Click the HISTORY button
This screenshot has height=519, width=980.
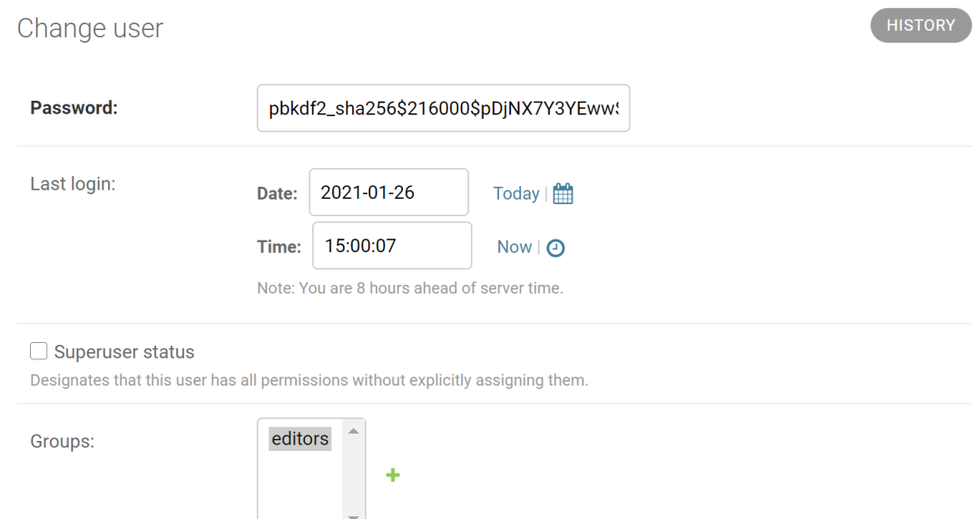[921, 25]
